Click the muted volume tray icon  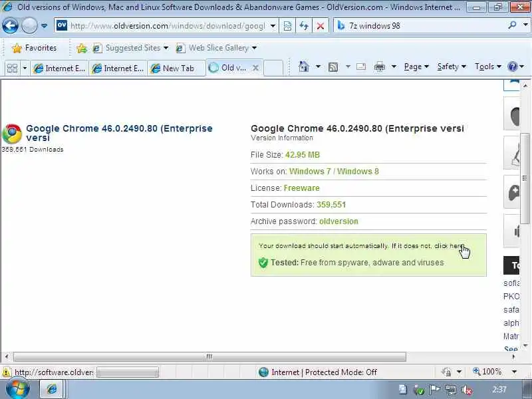click(467, 390)
